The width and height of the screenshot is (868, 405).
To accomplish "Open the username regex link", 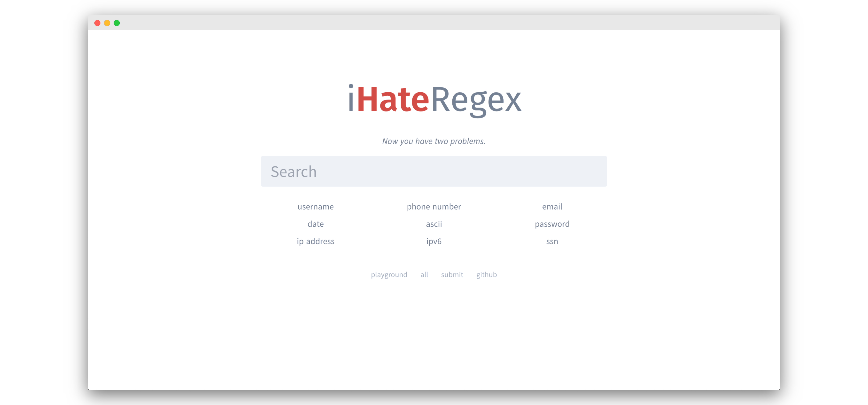I will tap(315, 207).
